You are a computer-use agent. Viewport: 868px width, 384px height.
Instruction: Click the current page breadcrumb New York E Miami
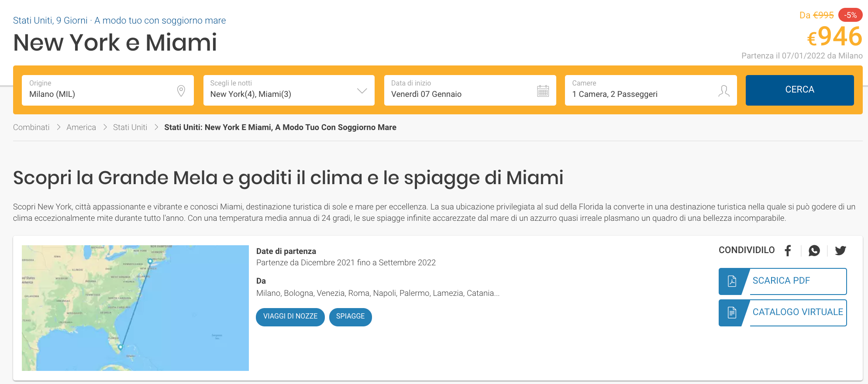[x=280, y=127]
